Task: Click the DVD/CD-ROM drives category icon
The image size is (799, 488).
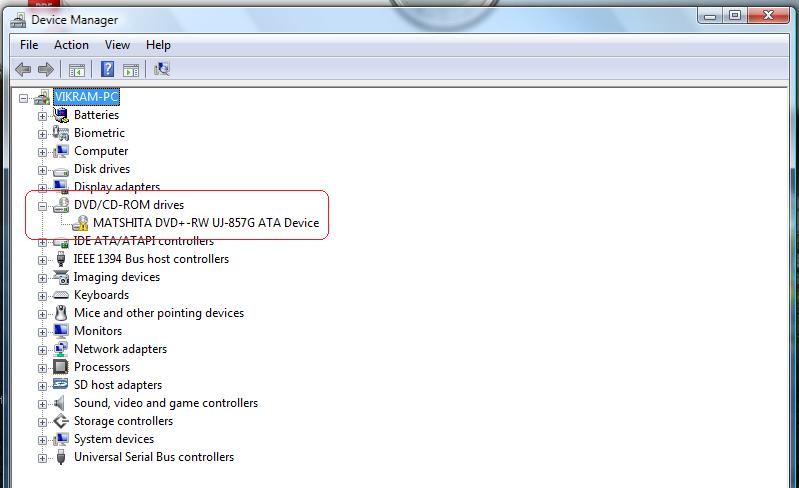Action: 61,205
